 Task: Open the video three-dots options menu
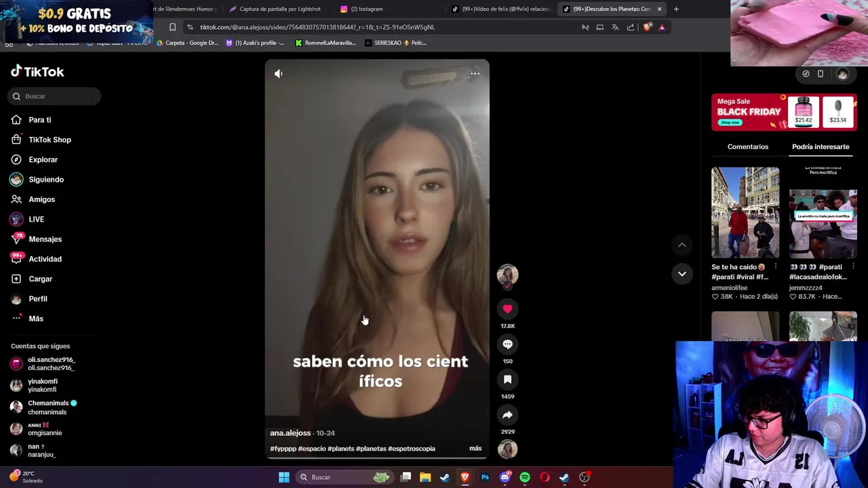(x=475, y=73)
